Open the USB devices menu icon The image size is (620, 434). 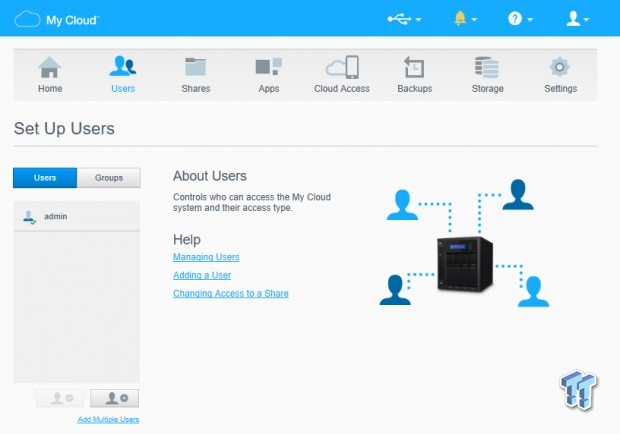coord(399,19)
